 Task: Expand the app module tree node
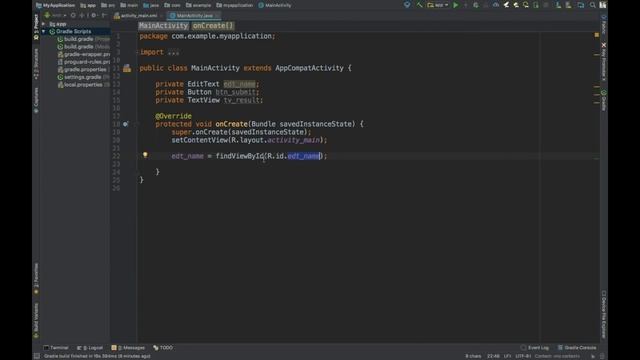(x=44, y=24)
